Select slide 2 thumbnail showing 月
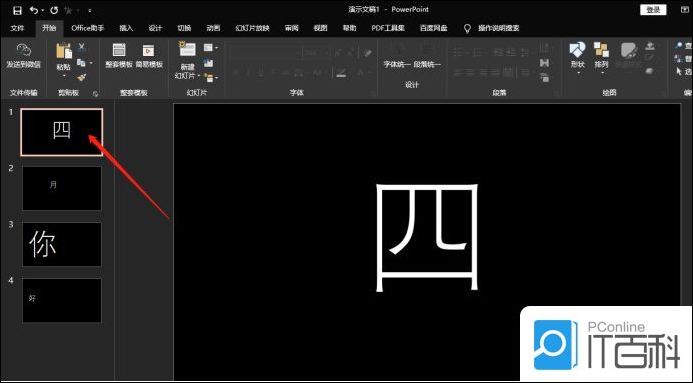The width and height of the screenshot is (693, 383). pos(62,188)
